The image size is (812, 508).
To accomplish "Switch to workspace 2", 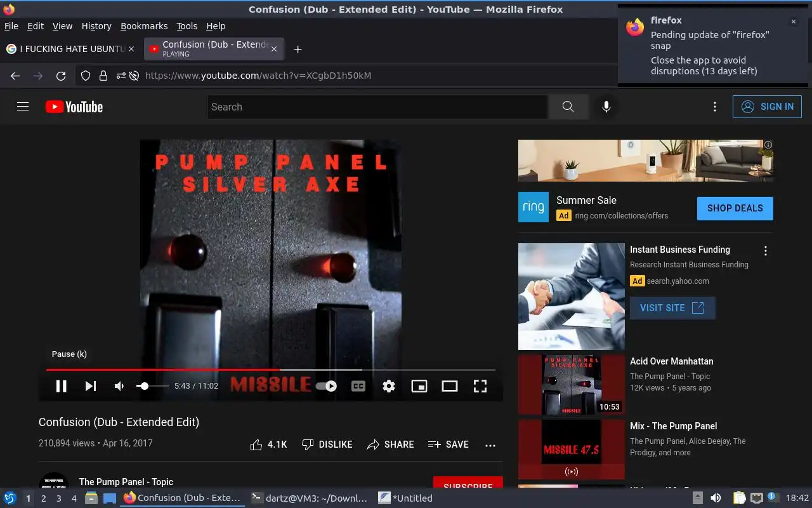I will click(43, 498).
